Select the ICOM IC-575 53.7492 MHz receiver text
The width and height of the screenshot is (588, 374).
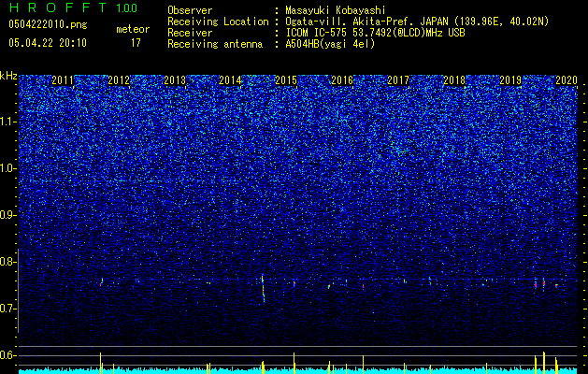[x=376, y=33]
